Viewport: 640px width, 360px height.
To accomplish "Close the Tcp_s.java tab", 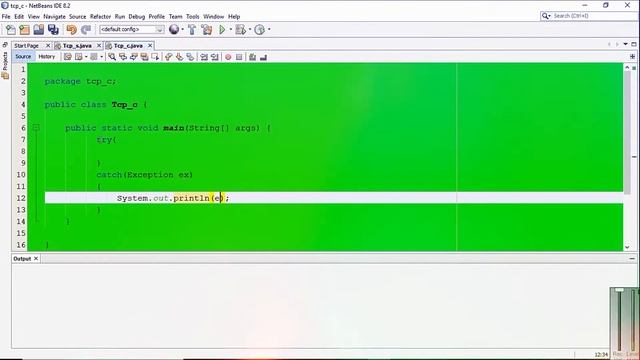I will pos(98,45).
